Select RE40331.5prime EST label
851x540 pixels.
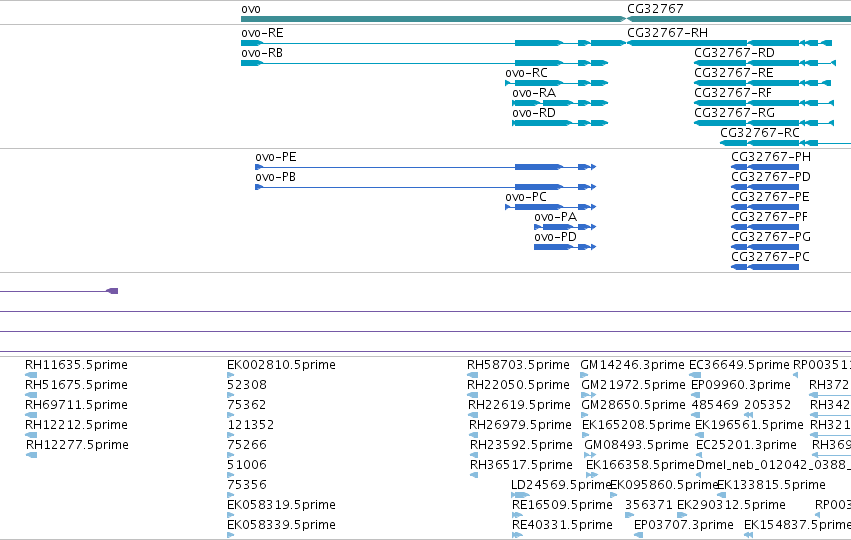coord(562,525)
